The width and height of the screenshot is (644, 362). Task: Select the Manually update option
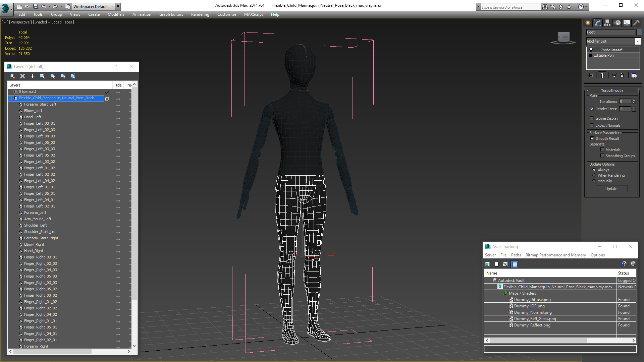[x=594, y=181]
